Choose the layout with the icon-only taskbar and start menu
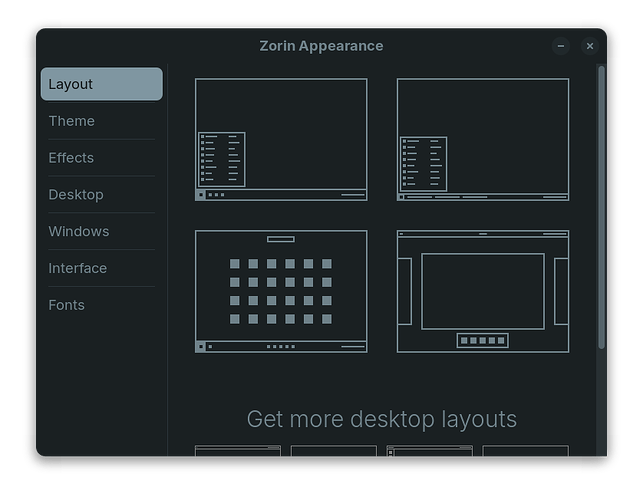The height and width of the screenshot is (500, 642). click(x=281, y=140)
